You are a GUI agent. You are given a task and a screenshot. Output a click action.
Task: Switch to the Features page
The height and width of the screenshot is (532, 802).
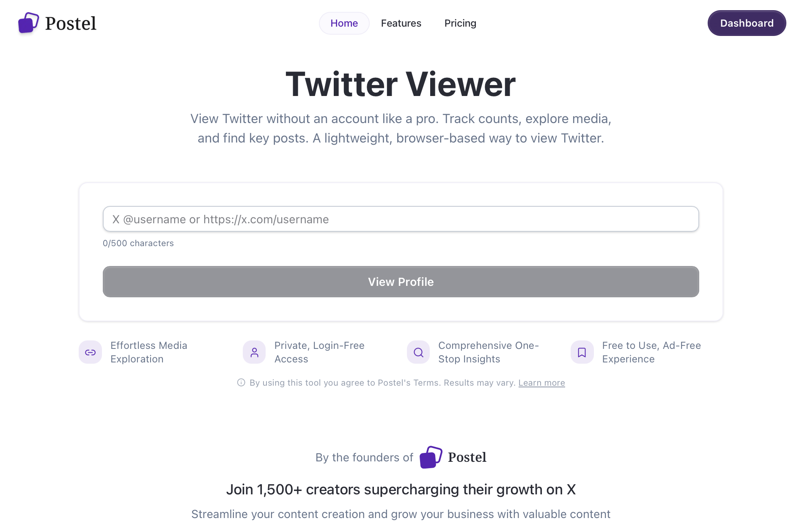click(401, 23)
